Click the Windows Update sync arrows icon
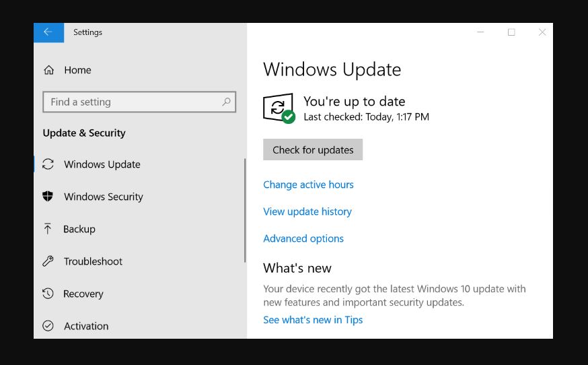This screenshot has height=365, width=588. (48, 164)
